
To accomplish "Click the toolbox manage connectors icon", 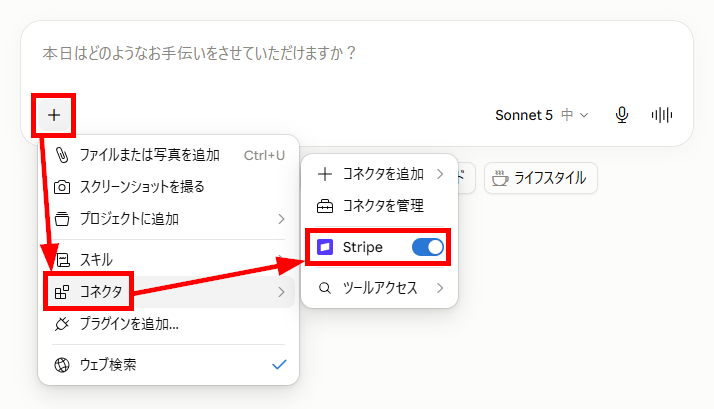I will [x=325, y=206].
